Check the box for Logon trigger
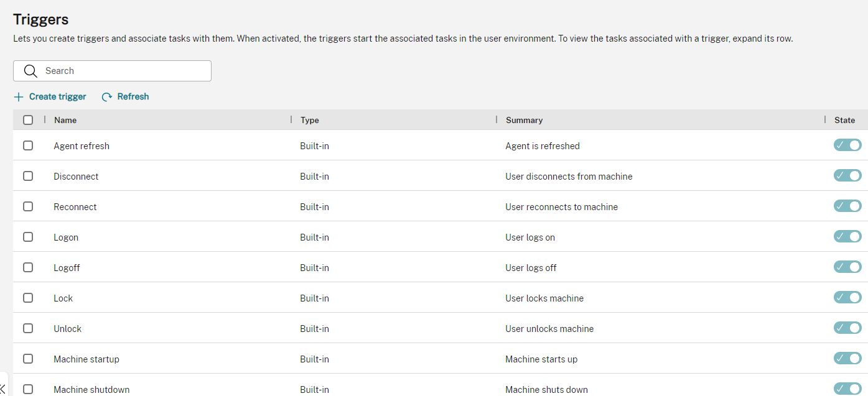 click(x=28, y=237)
